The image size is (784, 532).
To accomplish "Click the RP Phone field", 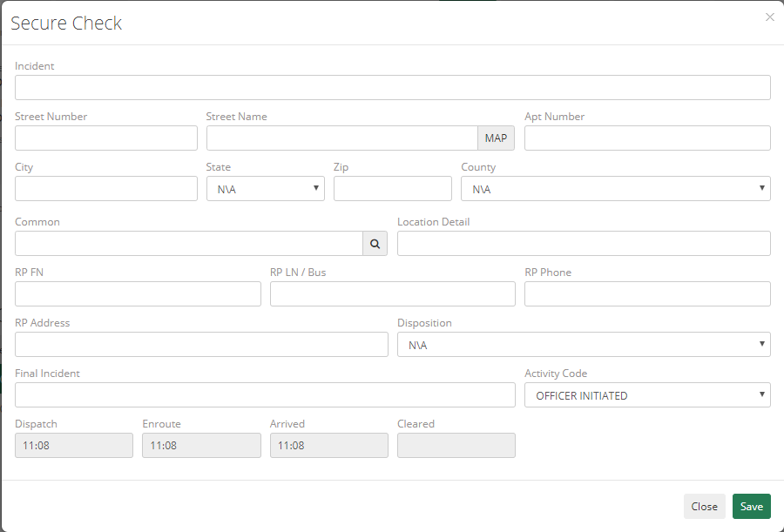I will [647, 293].
